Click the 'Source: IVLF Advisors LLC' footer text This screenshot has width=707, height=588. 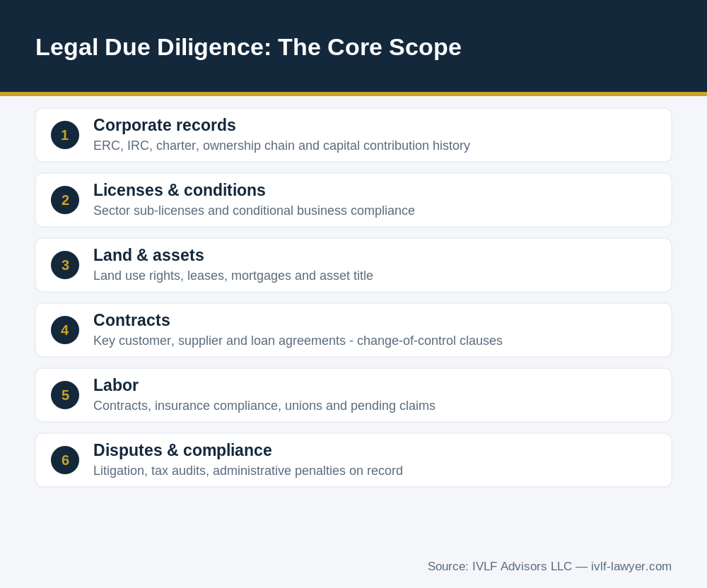click(x=549, y=566)
